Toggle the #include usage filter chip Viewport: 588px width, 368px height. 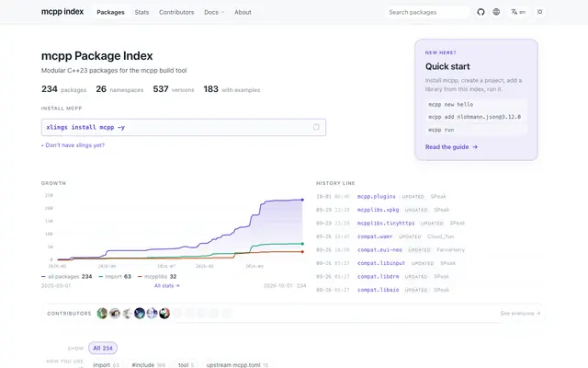pyautogui.click(x=149, y=364)
